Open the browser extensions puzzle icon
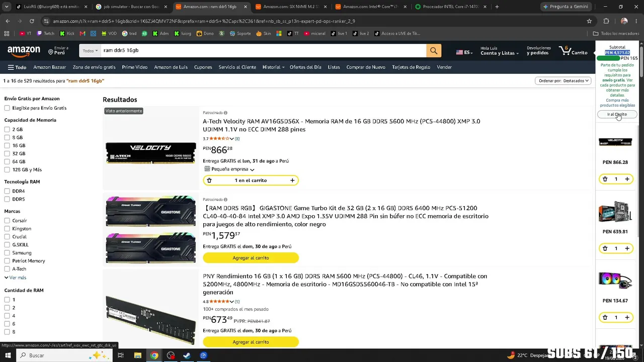Image resolution: width=644 pixels, height=362 pixels. click(606, 21)
